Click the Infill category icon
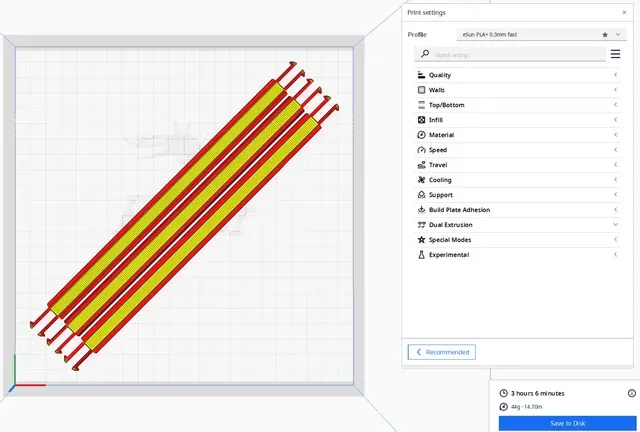This screenshot has height=432, width=640. (x=421, y=120)
